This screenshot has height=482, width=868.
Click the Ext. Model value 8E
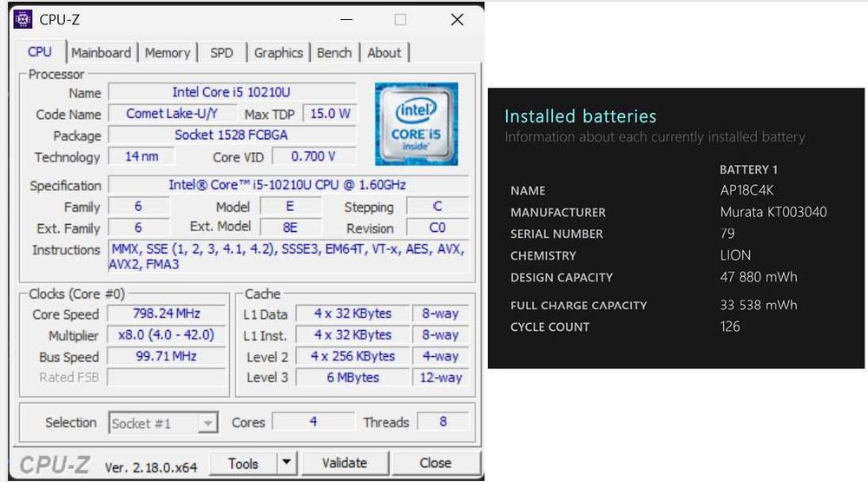pyautogui.click(x=290, y=228)
